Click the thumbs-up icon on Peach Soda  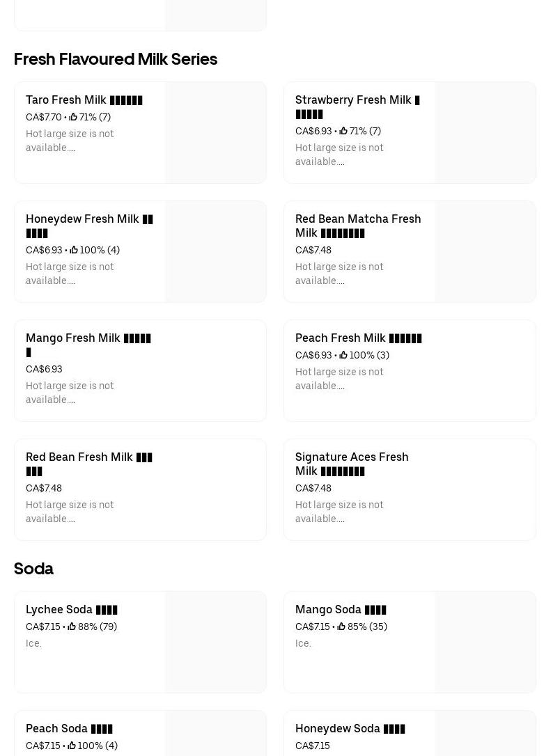[72, 746]
